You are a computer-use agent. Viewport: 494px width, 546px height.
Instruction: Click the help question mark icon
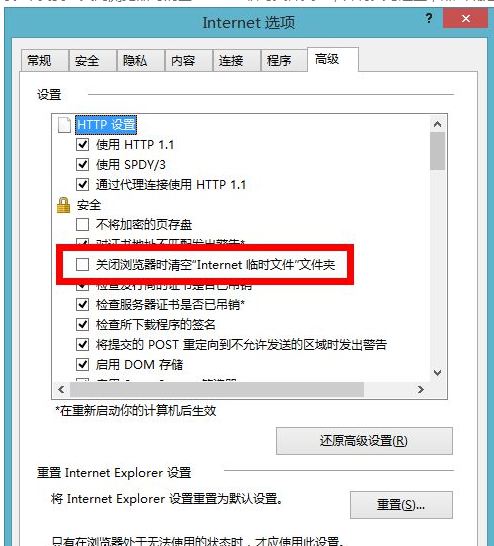point(429,18)
